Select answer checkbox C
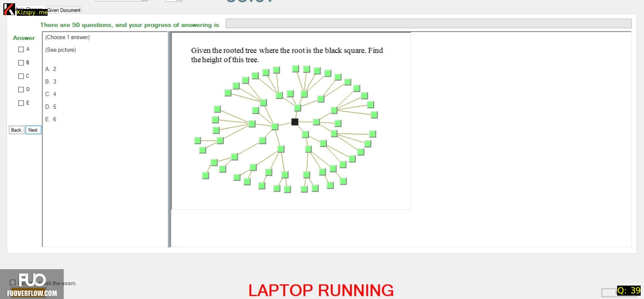The height and width of the screenshot is (299, 644). (x=21, y=76)
